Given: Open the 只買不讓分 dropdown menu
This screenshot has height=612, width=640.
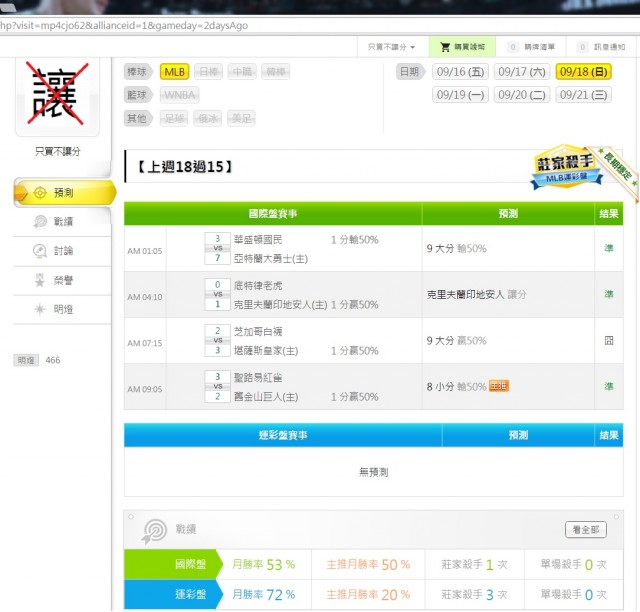Looking at the screenshot, I should click(x=391, y=47).
